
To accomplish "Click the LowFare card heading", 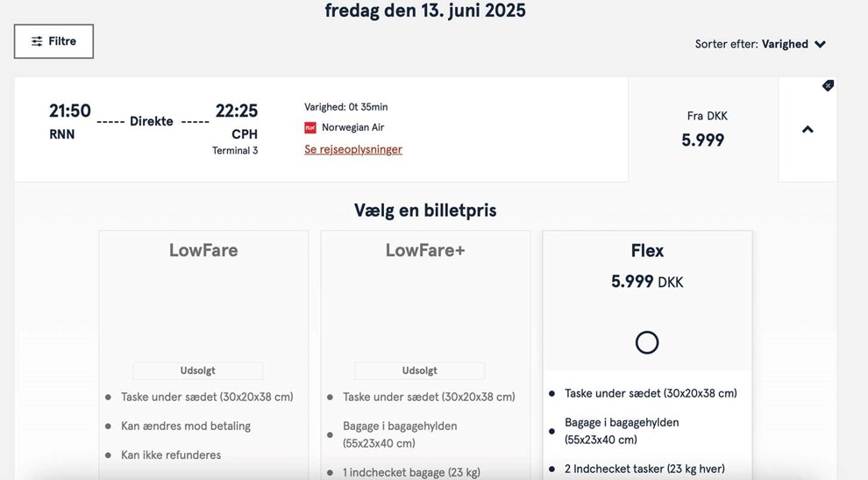I will pos(203,250).
